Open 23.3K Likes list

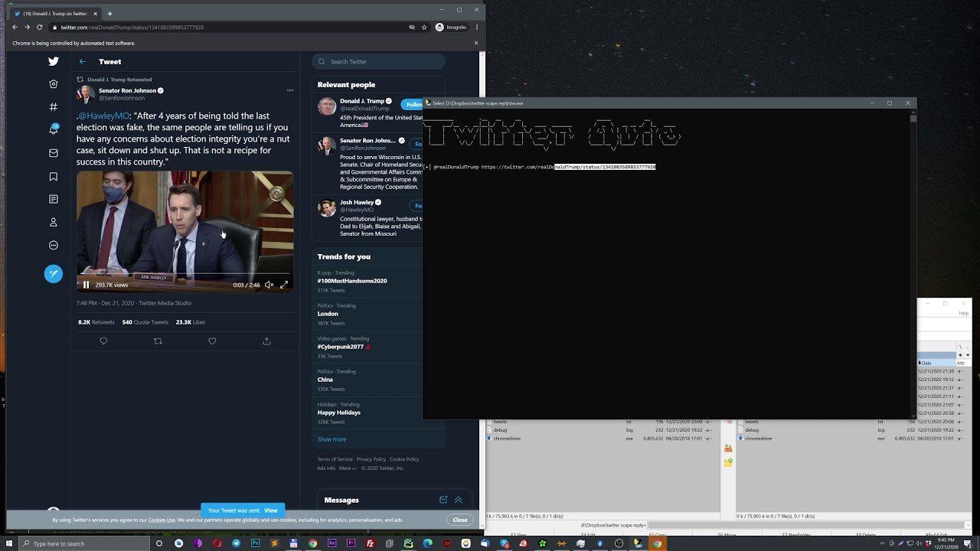[191, 322]
